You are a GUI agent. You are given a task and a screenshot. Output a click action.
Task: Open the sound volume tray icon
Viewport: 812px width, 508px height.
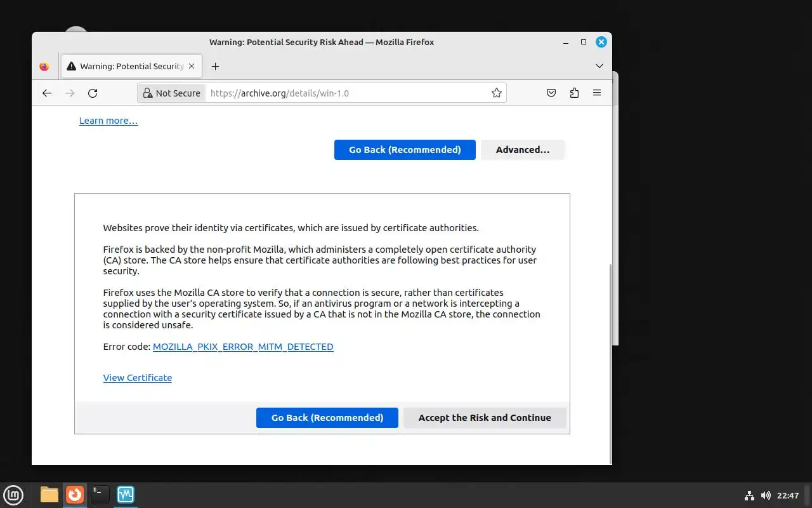click(766, 495)
